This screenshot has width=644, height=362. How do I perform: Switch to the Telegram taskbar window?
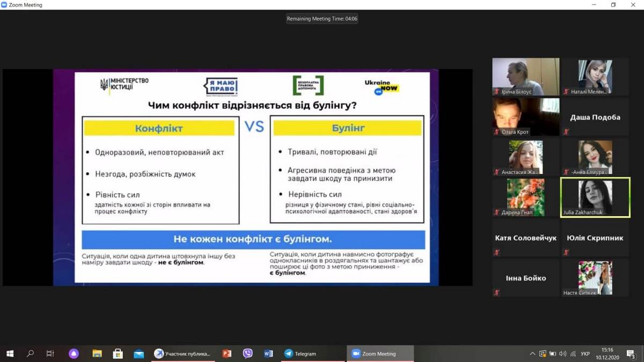[x=312, y=353]
